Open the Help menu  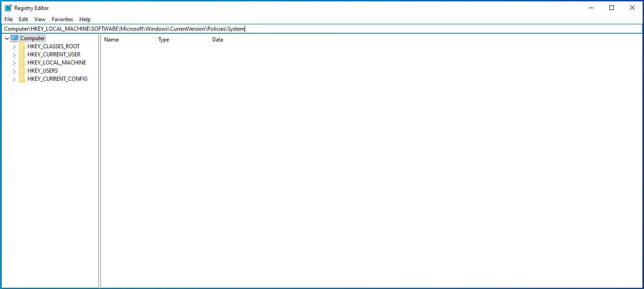pos(85,19)
